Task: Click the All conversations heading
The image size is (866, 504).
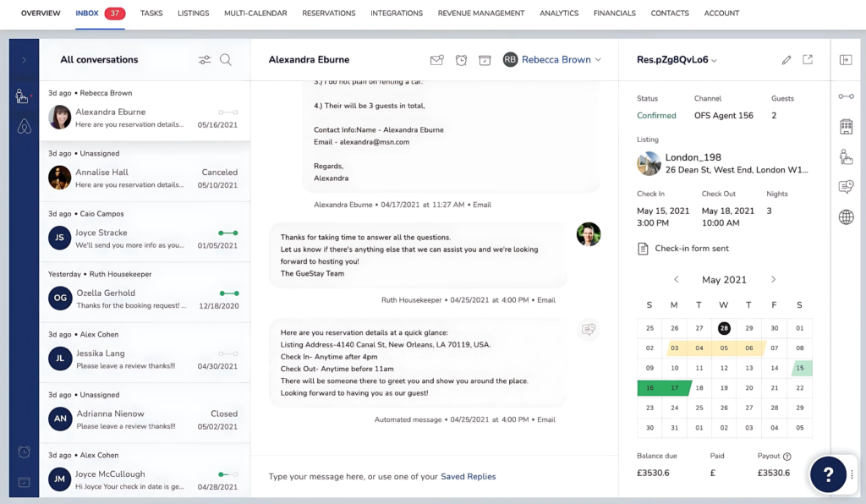Action: pyautogui.click(x=100, y=60)
